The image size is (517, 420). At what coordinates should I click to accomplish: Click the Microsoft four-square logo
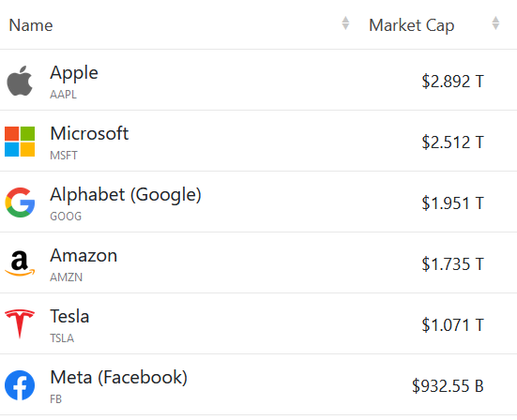pos(20,142)
